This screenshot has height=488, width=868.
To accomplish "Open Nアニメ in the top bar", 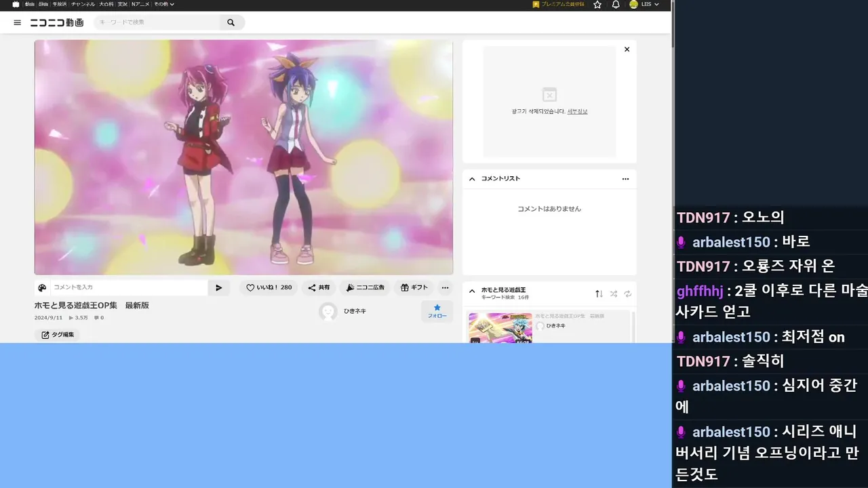I will [x=141, y=4].
